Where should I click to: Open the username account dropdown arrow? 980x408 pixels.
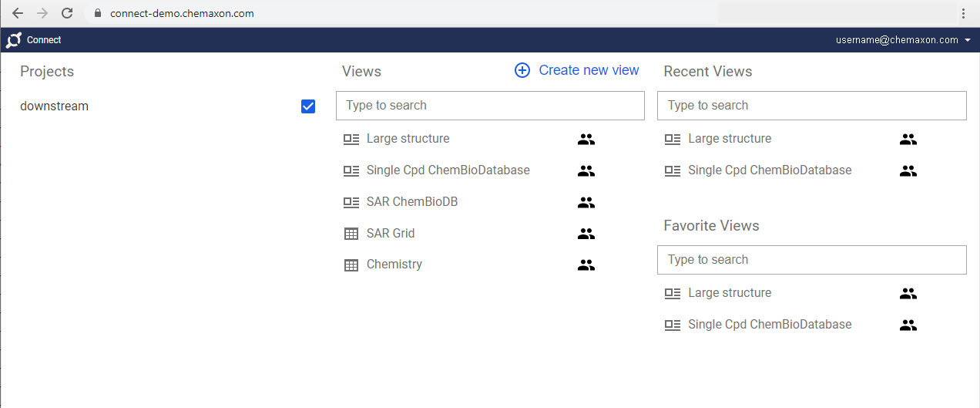point(967,40)
